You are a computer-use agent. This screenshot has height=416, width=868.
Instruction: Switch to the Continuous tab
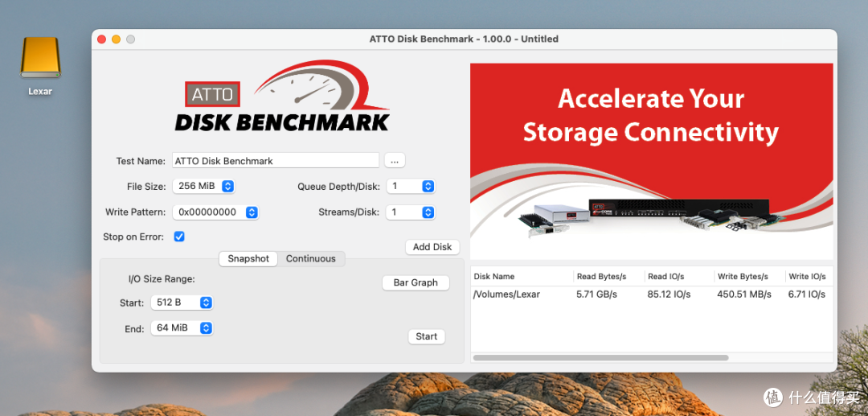pos(311,258)
